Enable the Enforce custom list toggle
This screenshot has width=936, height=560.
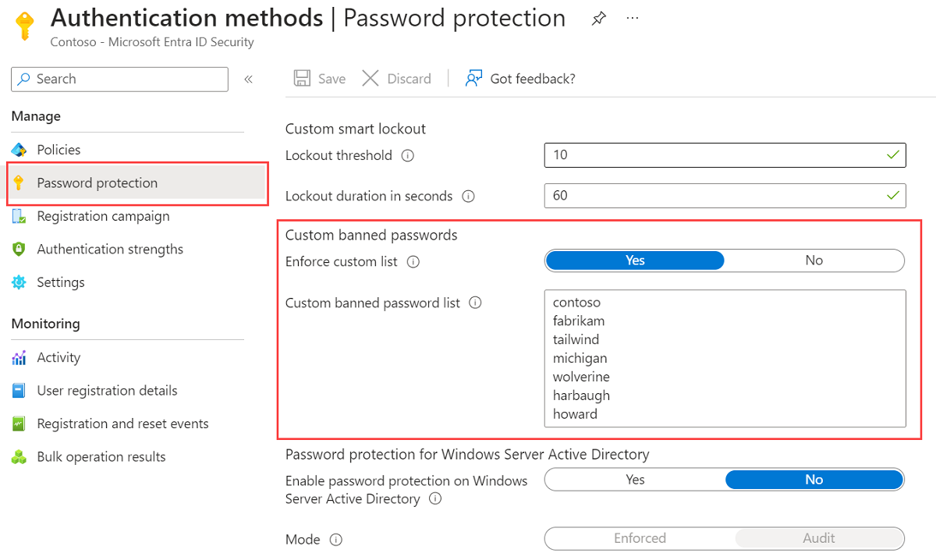pyautogui.click(x=634, y=261)
